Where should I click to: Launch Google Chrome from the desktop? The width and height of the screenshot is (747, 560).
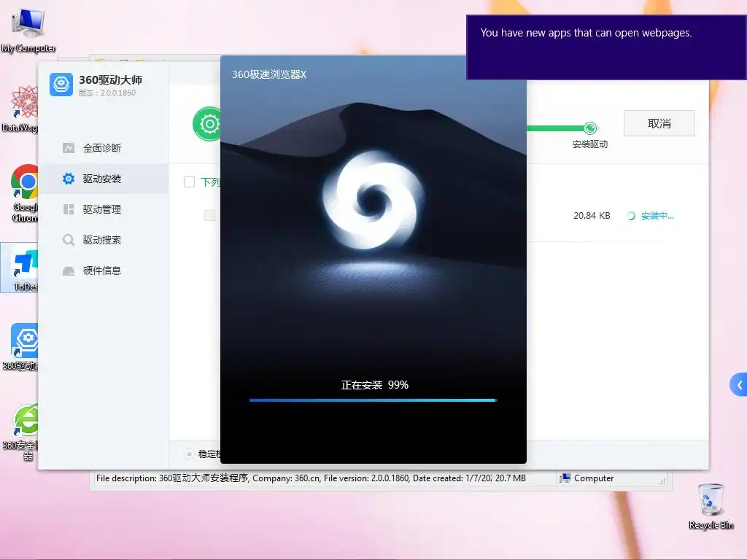(x=24, y=192)
